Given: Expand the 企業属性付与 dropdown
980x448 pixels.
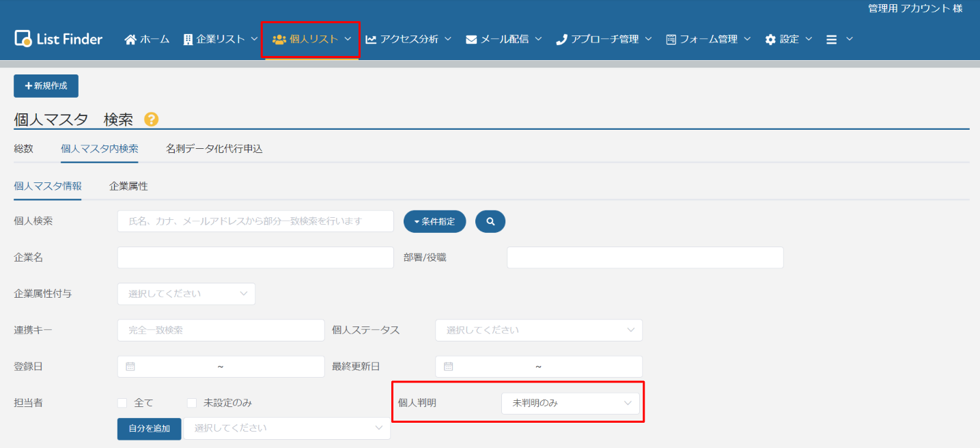Looking at the screenshot, I should pos(186,294).
